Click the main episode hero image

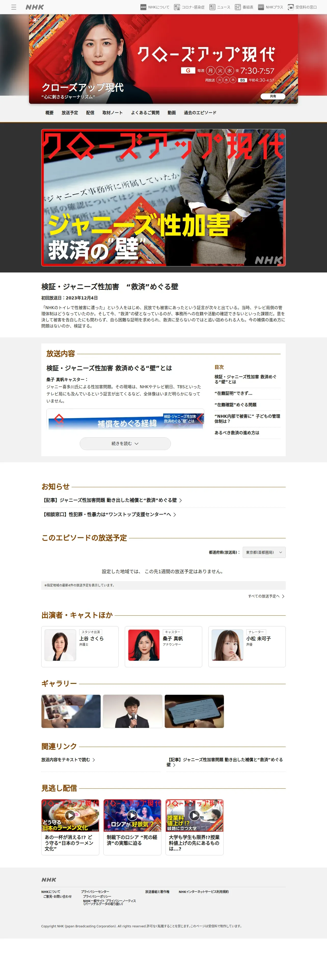pos(163,197)
